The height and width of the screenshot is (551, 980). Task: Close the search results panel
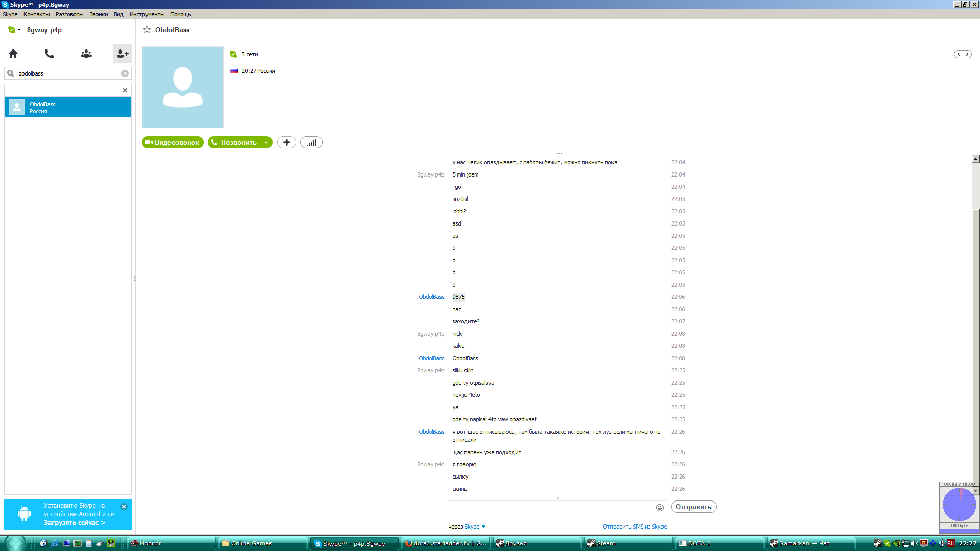[125, 90]
